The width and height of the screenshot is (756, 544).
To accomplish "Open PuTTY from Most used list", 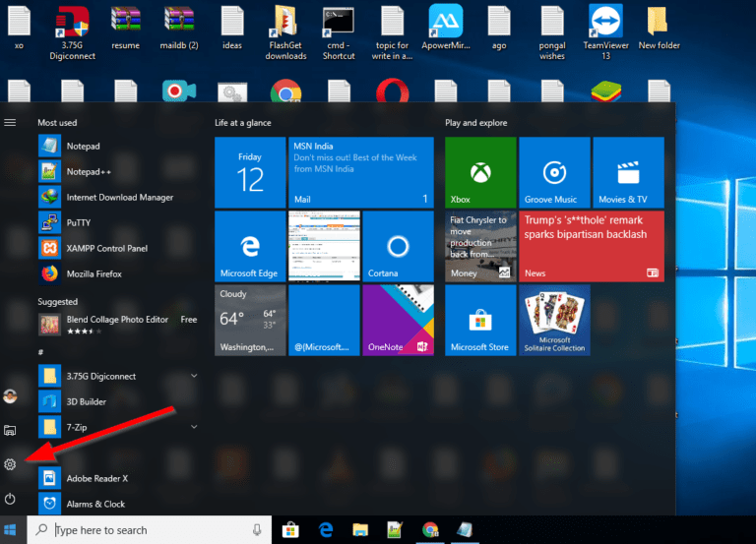I will click(x=118, y=222).
